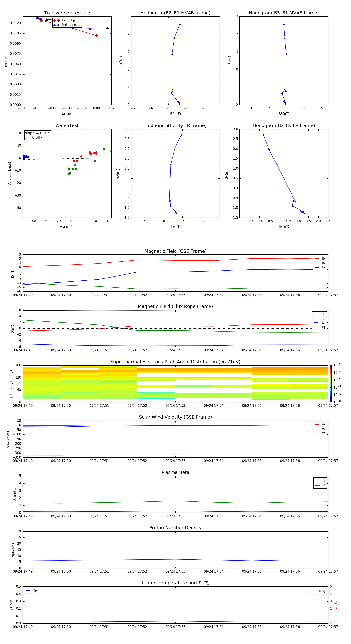
Task: Select the '1st half path' legend entry
Action: click(67, 20)
